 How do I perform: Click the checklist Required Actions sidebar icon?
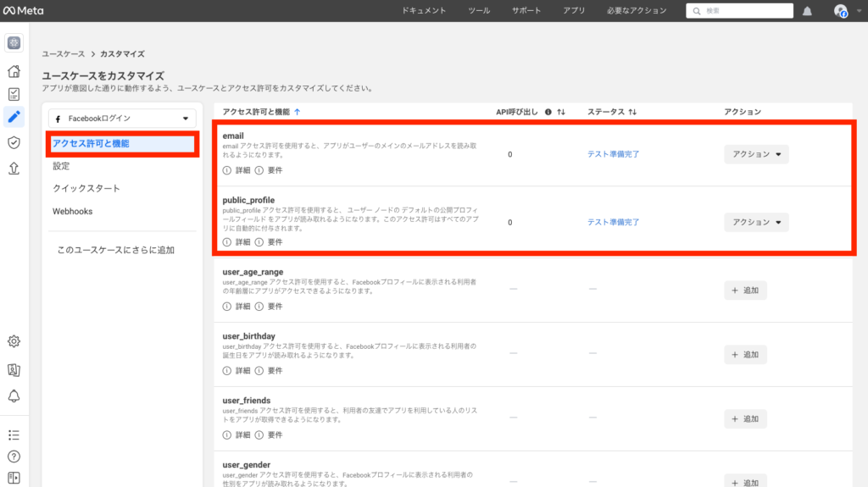click(x=14, y=94)
